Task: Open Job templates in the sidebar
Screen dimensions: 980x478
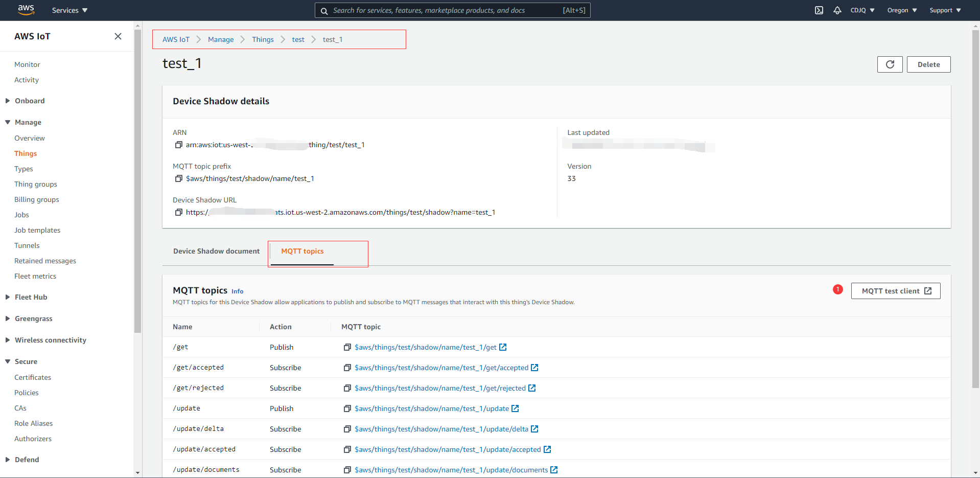Action: coord(37,230)
